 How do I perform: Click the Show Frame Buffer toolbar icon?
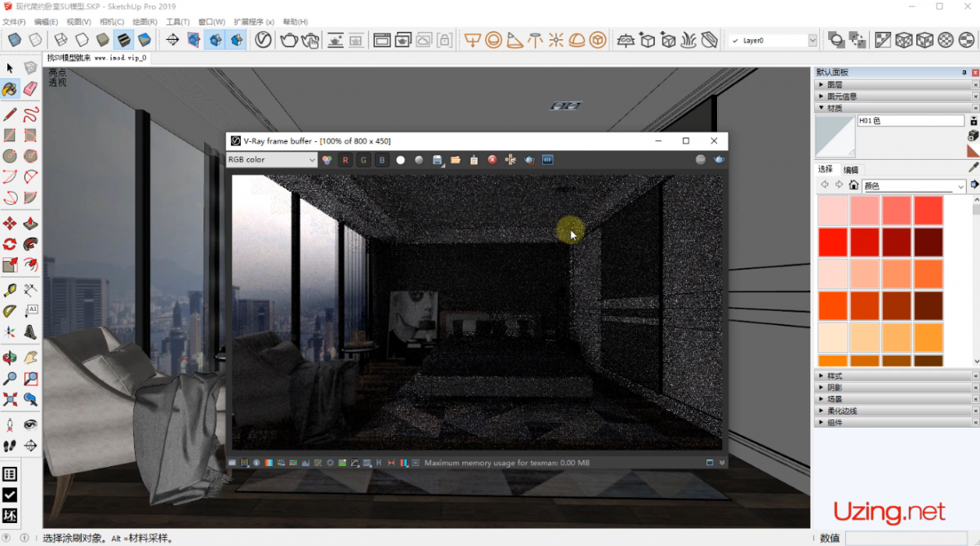(381, 39)
